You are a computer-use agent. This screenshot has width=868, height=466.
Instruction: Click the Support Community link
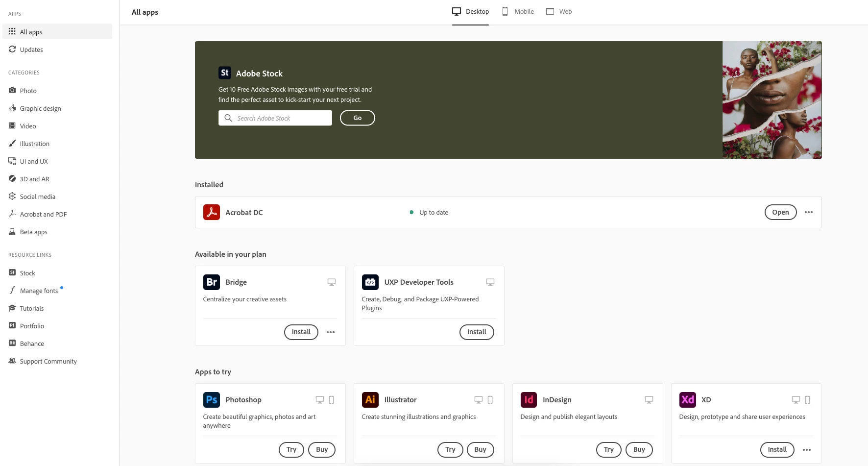(48, 361)
